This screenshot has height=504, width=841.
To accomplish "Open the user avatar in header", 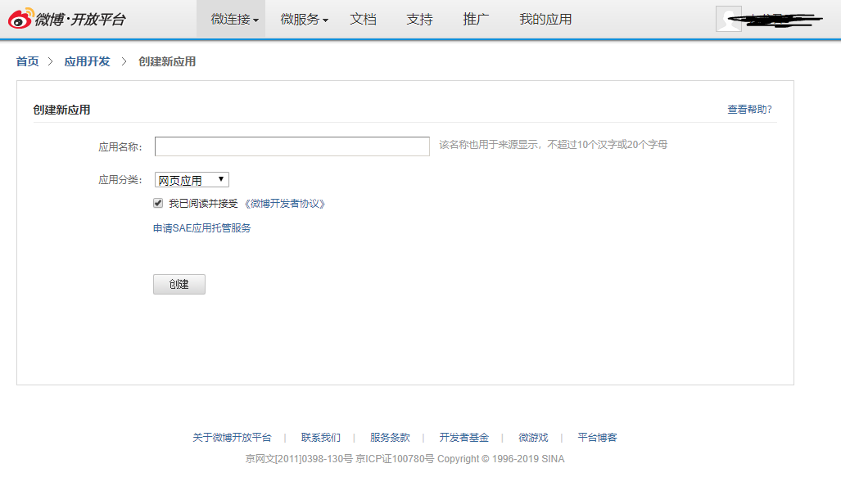I will [728, 19].
